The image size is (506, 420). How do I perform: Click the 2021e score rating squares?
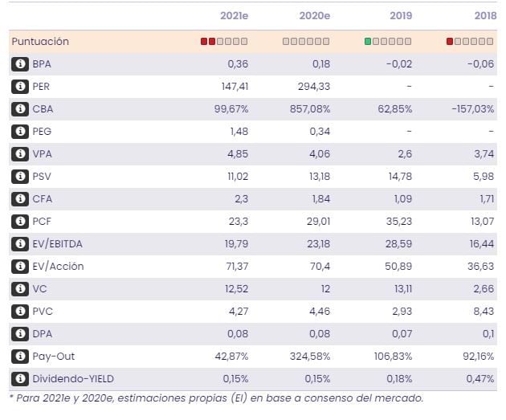click(224, 41)
